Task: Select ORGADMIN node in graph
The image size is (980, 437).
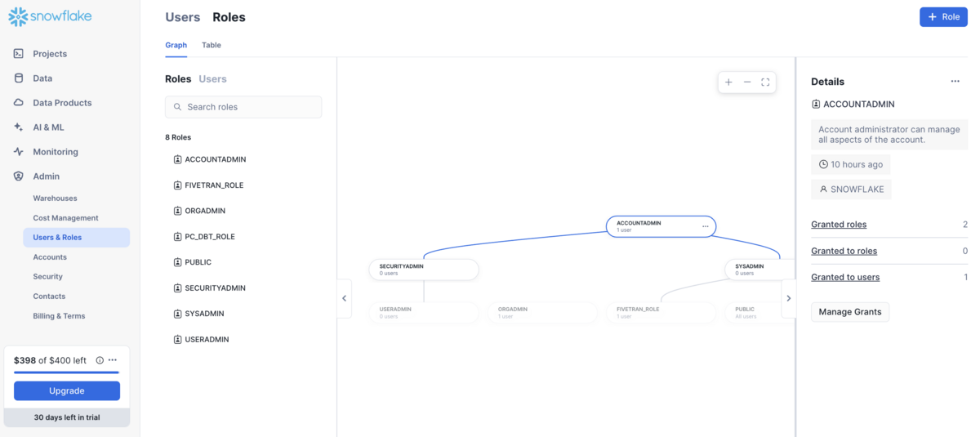Action: click(x=542, y=312)
